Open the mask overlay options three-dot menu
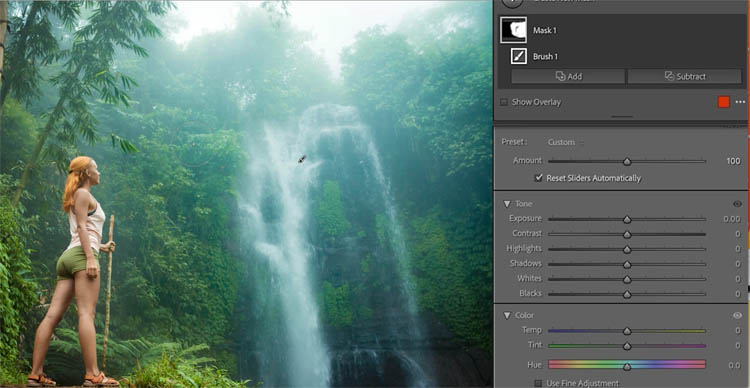Viewport: 750px width, 388px height. (740, 102)
